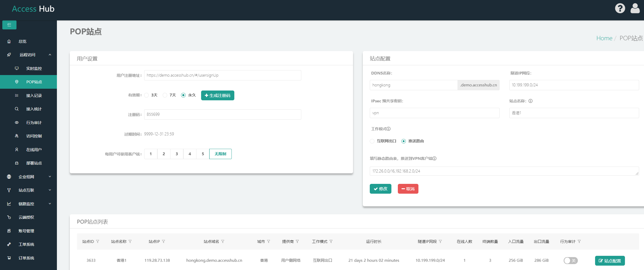Click the DDNS名称 hongkong field
The width and height of the screenshot is (644, 270).
pyautogui.click(x=414, y=85)
